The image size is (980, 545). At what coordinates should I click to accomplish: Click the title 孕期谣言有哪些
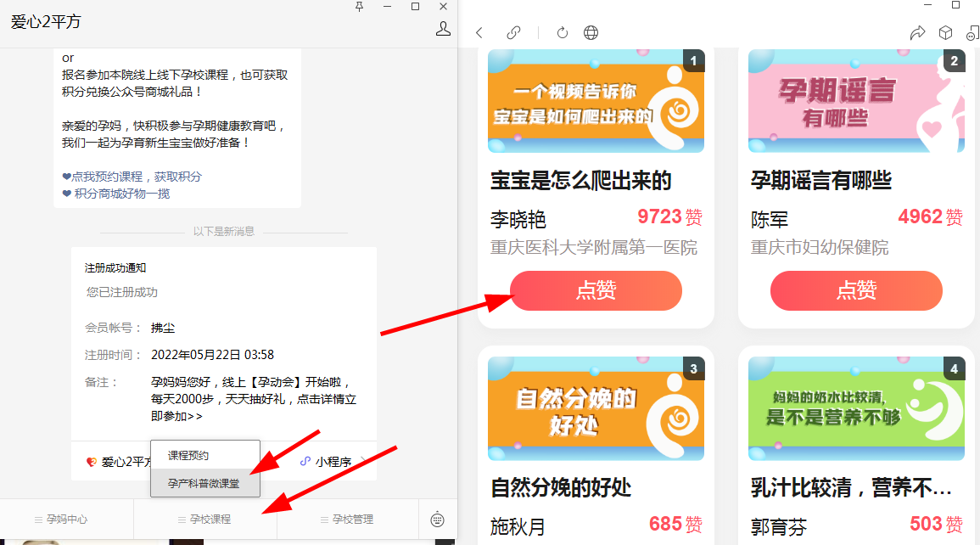(x=821, y=181)
